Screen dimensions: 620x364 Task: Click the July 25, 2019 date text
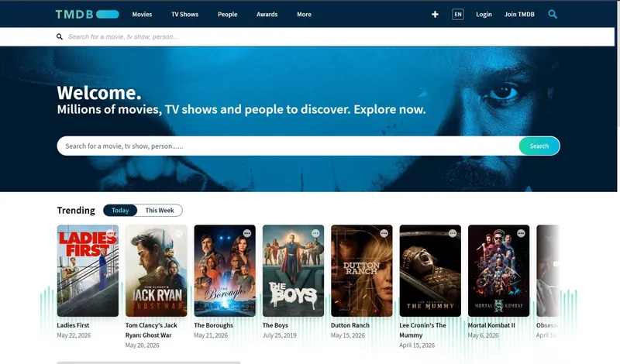pyautogui.click(x=280, y=335)
